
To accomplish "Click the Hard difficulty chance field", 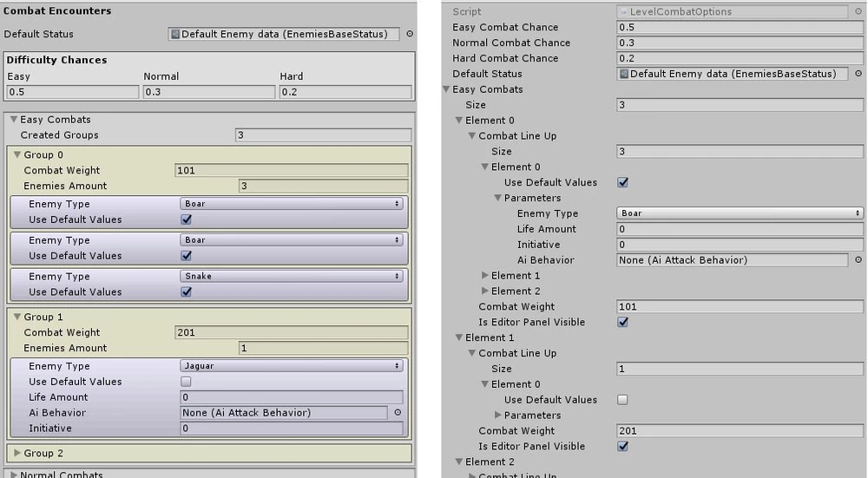I will tap(345, 92).
